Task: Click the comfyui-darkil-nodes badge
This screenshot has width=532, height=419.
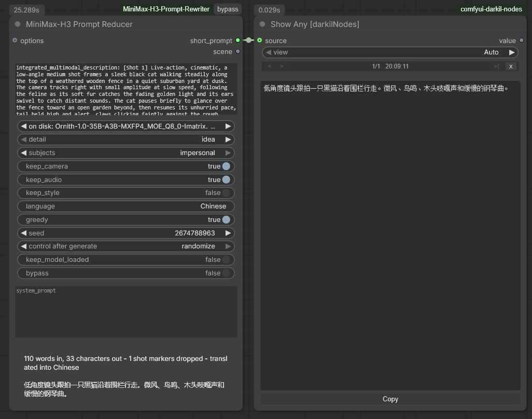Action: (491, 9)
